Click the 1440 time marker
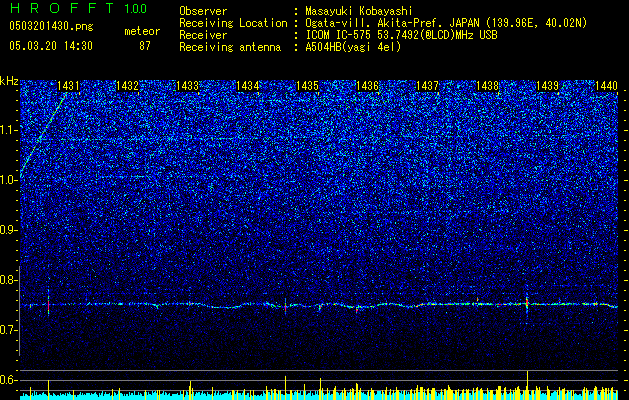Viewport: 629px width, 400px height. pyautogui.click(x=606, y=85)
